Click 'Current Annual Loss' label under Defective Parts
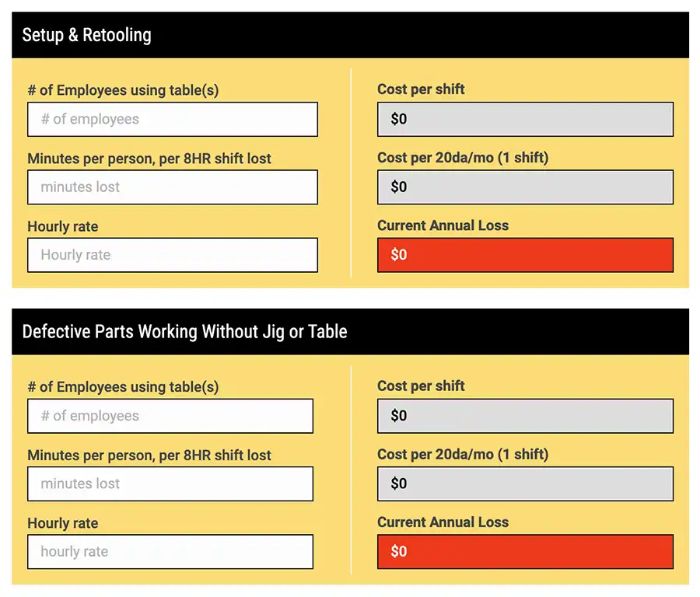The width and height of the screenshot is (700, 597). click(442, 522)
